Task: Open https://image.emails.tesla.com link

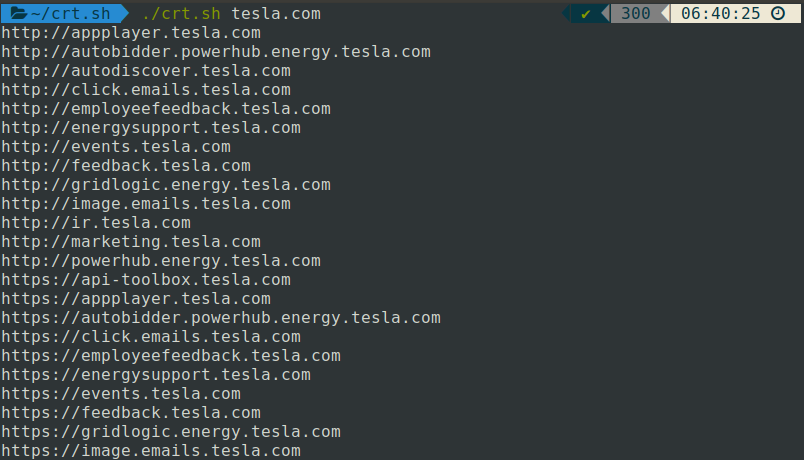Action: [151, 451]
